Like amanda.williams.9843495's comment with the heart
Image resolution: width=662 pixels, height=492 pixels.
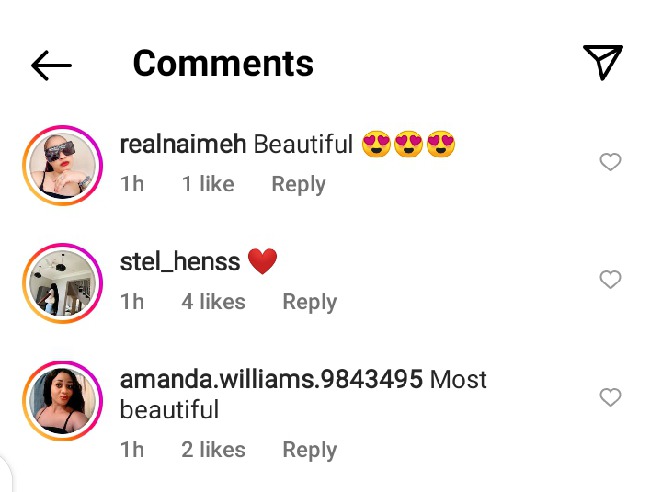point(610,398)
